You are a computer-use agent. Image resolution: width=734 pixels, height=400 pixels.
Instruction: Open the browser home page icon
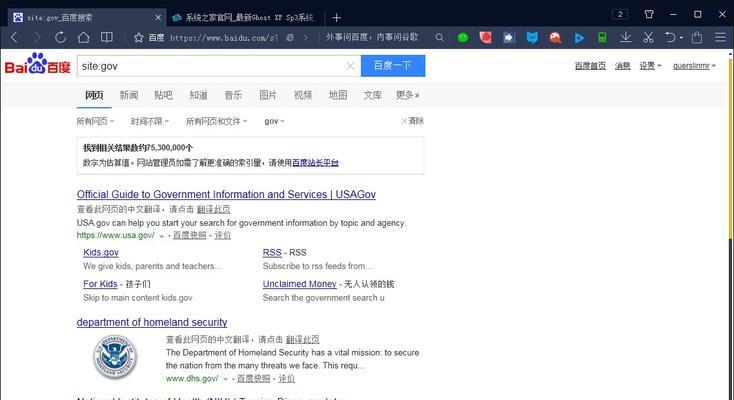tap(83, 37)
